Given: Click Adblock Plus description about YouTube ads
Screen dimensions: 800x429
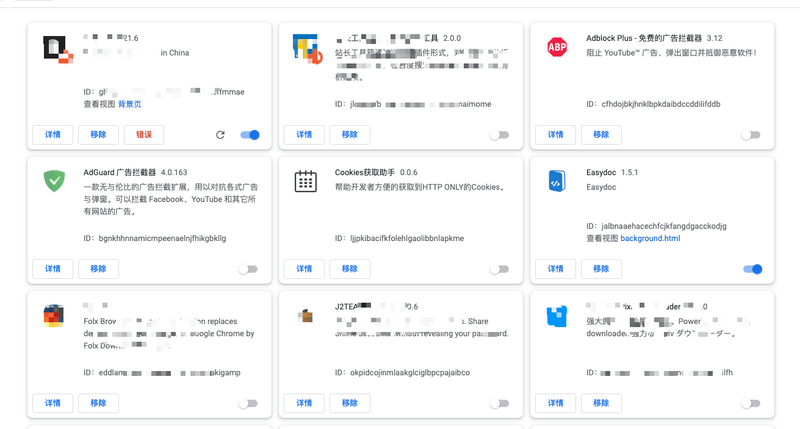Looking at the screenshot, I should [671, 53].
